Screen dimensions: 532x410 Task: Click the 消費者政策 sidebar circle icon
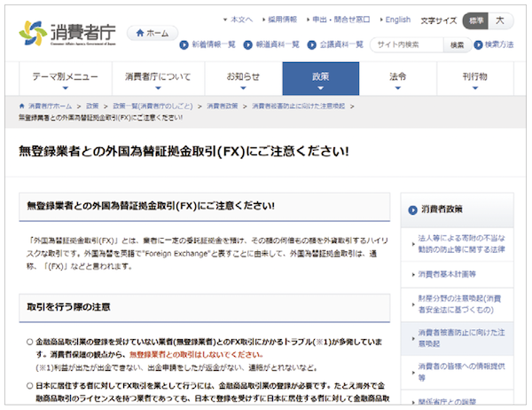(x=412, y=210)
